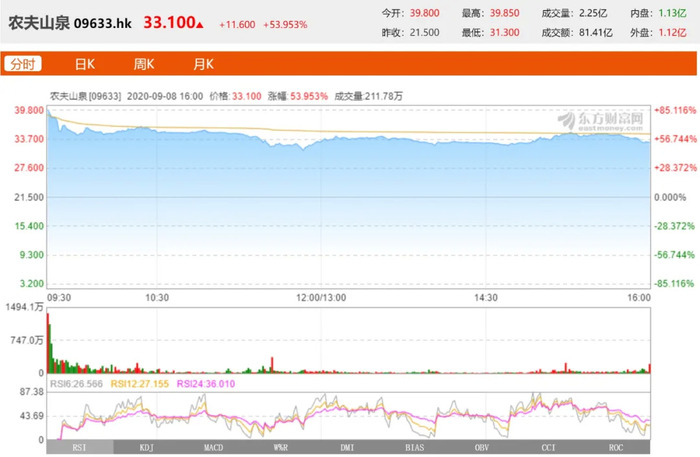Click the 39.800 price axis label

click(x=29, y=110)
